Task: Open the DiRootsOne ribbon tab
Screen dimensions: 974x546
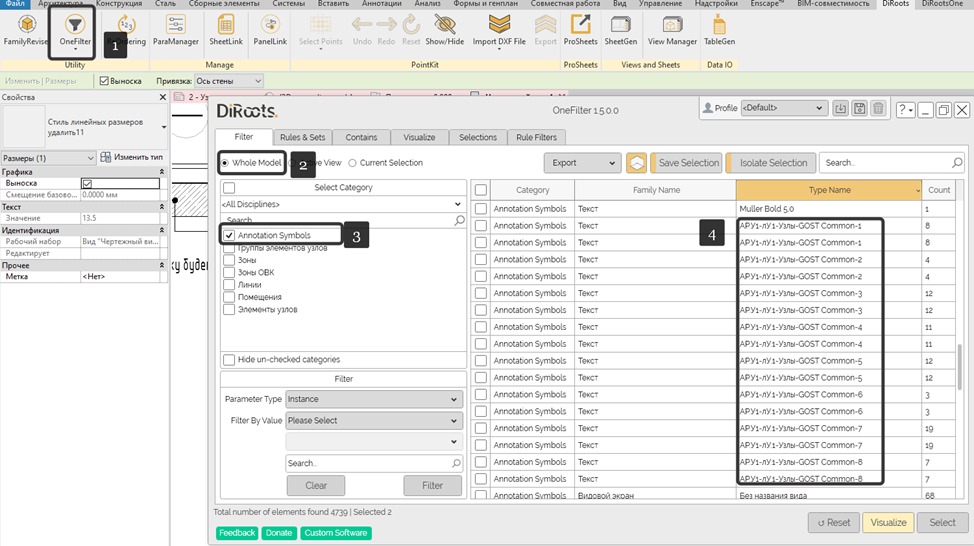Action: (942, 4)
